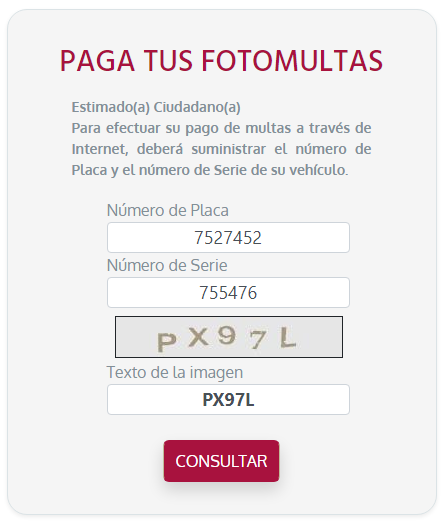This screenshot has width=443, height=526.
Task: Click the digit 7 in the captcha
Action: [258, 339]
